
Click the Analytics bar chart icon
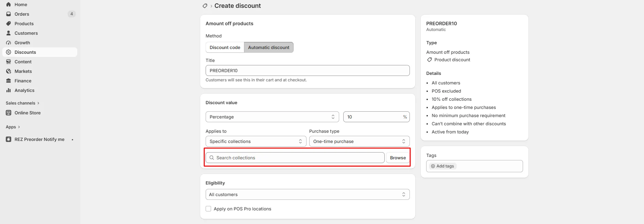click(x=8, y=90)
